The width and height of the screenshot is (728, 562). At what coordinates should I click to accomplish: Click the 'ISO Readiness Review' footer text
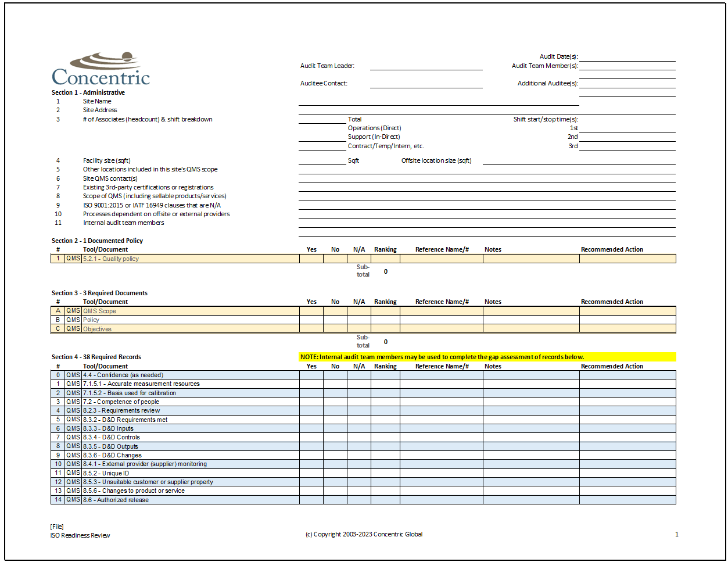(80, 535)
